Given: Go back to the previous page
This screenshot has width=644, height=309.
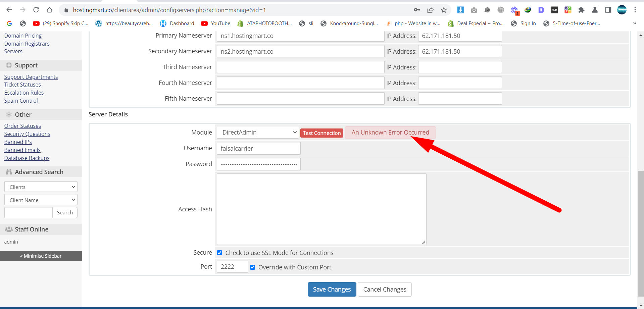Looking at the screenshot, I should click(9, 10).
